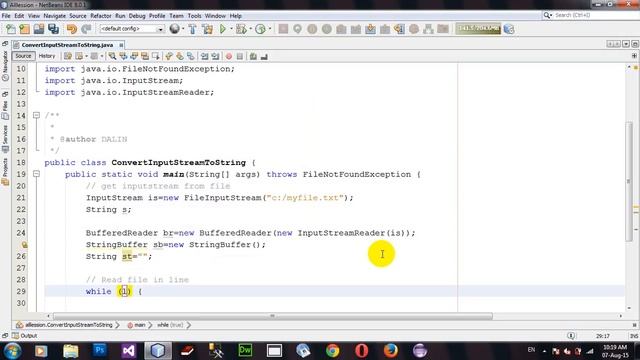Click the while (true) breadcrumb item
Screen dimensions: 640x360
170,325
